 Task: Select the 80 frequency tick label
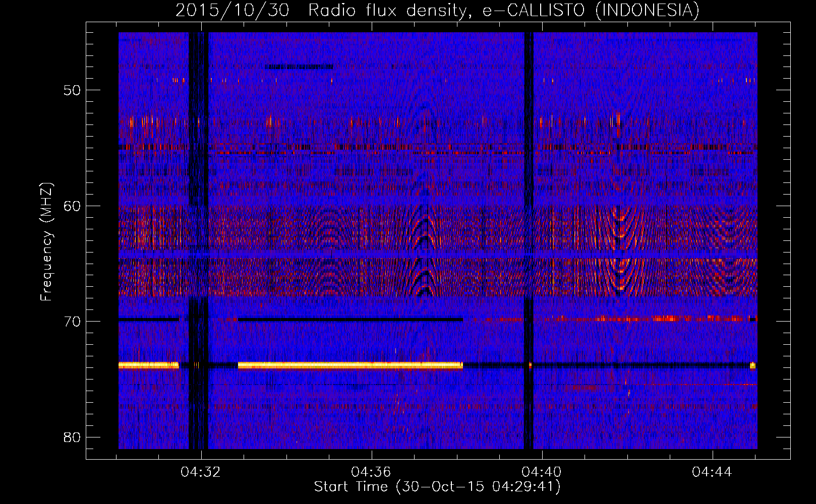click(72, 437)
